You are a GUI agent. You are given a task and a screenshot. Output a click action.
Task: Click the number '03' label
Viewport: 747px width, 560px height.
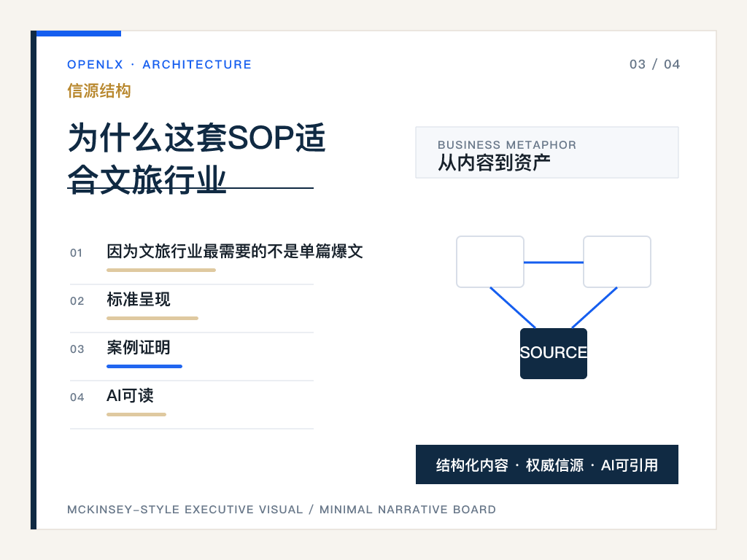pyautogui.click(x=77, y=349)
